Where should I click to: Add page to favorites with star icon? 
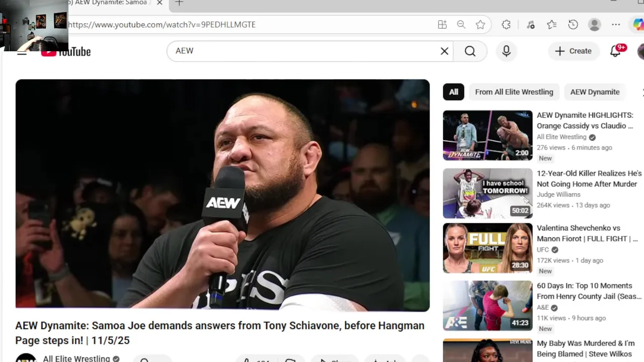tap(480, 25)
